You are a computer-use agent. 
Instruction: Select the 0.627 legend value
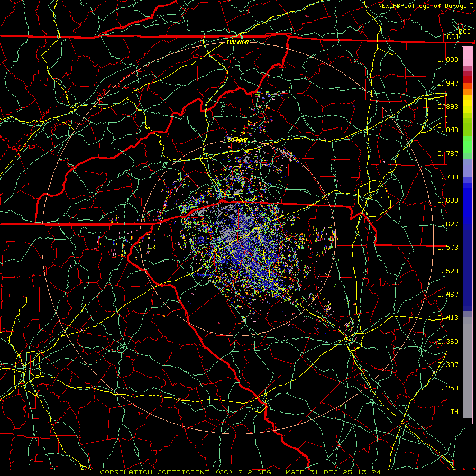[448, 224]
